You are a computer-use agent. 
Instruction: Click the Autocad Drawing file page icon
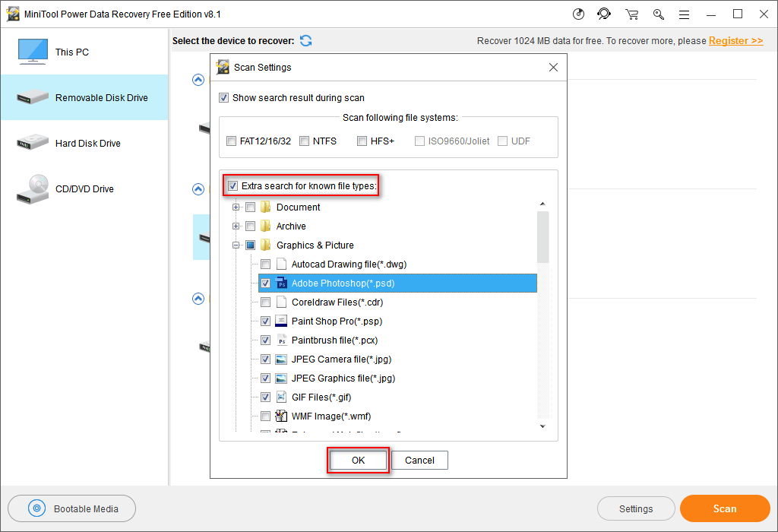pos(281,264)
